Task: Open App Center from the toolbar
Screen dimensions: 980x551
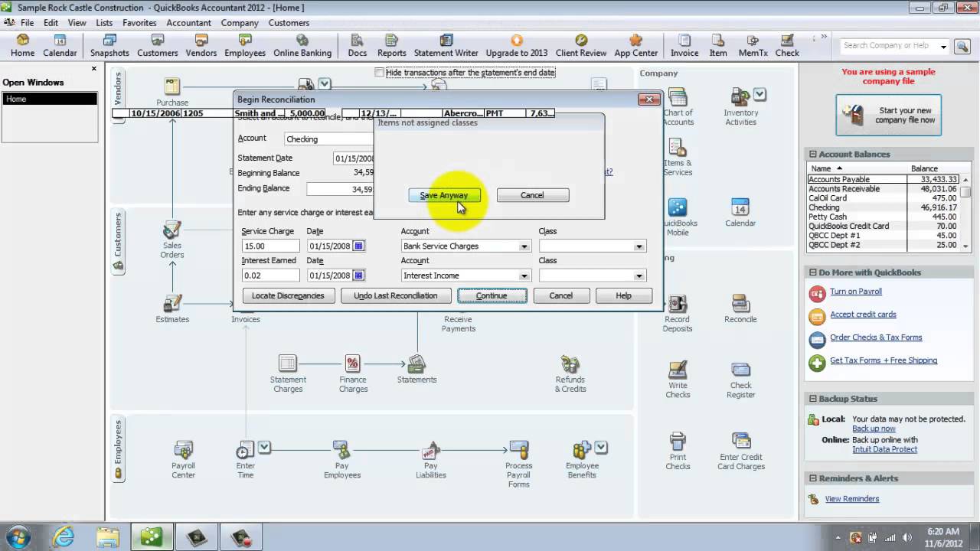Action: coord(635,46)
